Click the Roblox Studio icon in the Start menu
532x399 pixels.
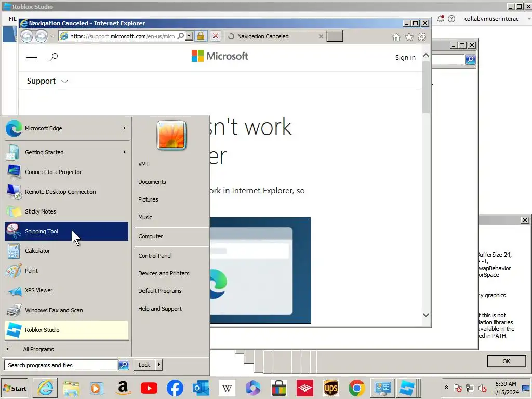(14, 330)
